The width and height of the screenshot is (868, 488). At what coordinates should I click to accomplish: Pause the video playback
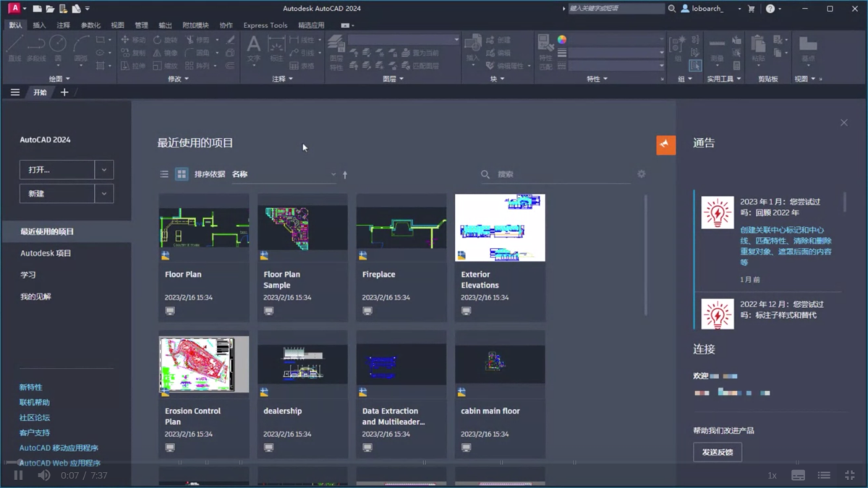coord(18,475)
